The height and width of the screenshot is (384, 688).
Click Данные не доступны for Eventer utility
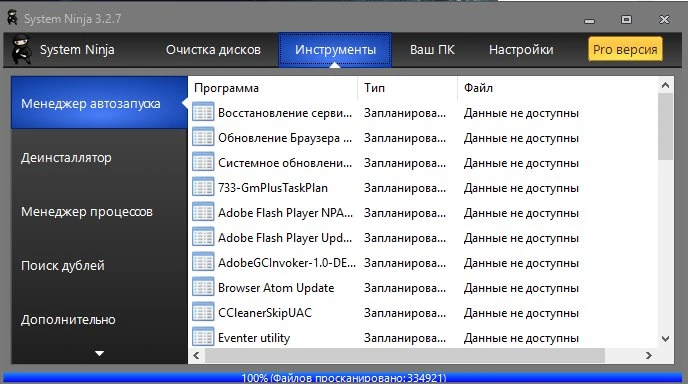coord(521,338)
